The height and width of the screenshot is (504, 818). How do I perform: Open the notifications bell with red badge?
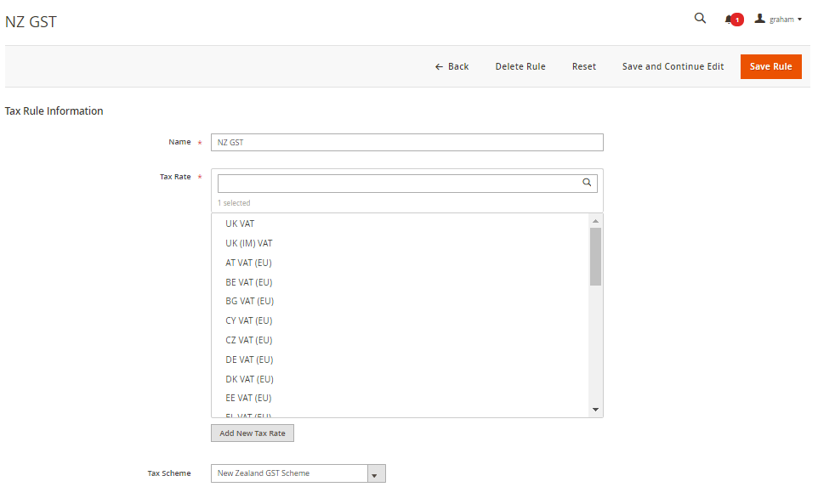tap(730, 20)
